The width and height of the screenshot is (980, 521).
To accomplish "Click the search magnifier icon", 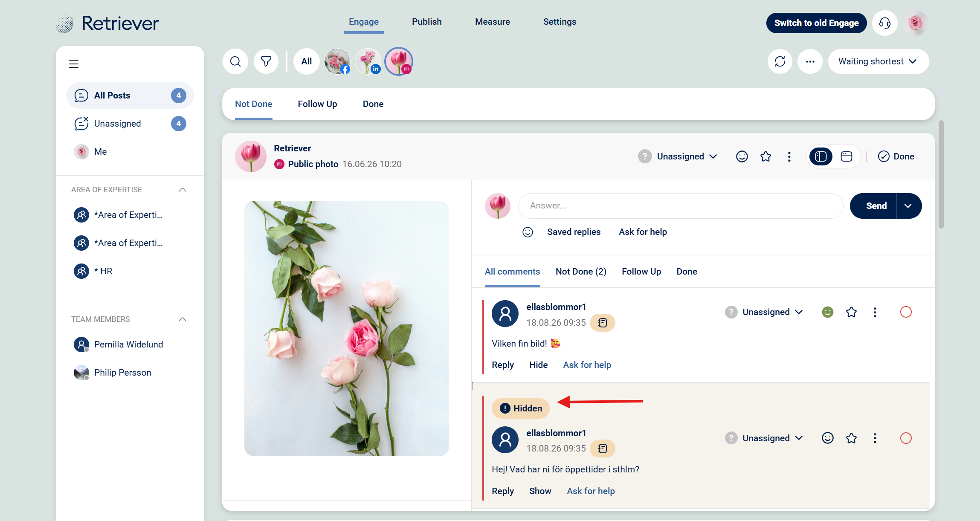I will [x=235, y=61].
